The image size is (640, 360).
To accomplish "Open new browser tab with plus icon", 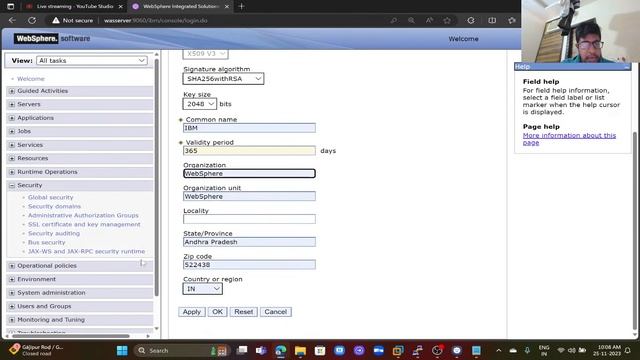I will pos(241,6).
